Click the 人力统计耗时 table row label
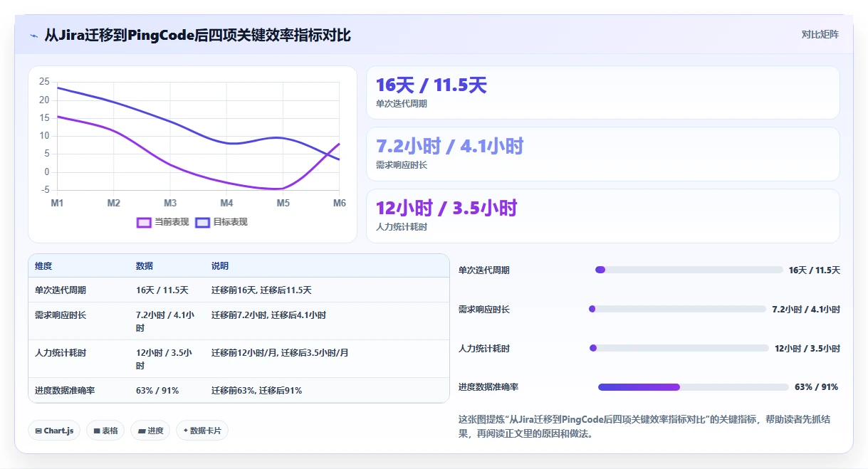 point(61,352)
